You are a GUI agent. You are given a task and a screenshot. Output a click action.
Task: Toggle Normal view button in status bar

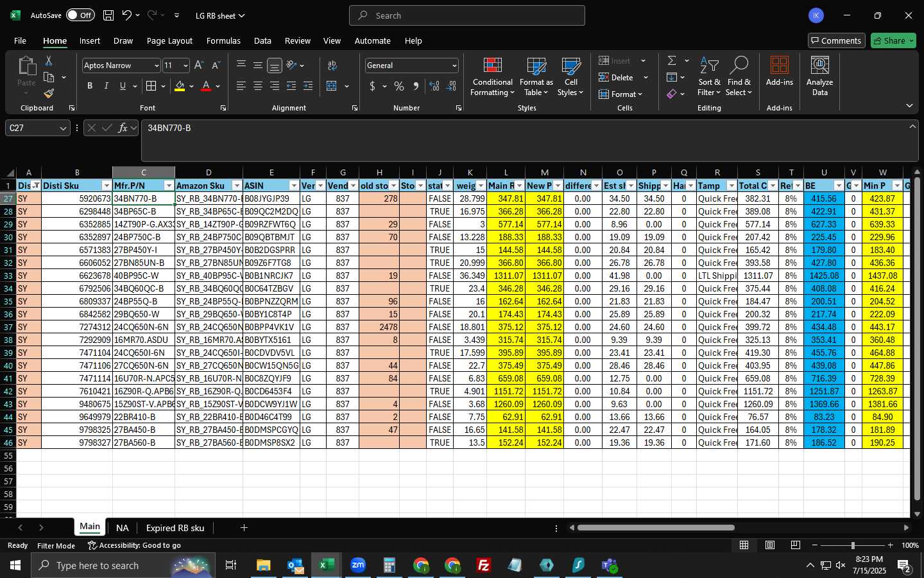744,545
